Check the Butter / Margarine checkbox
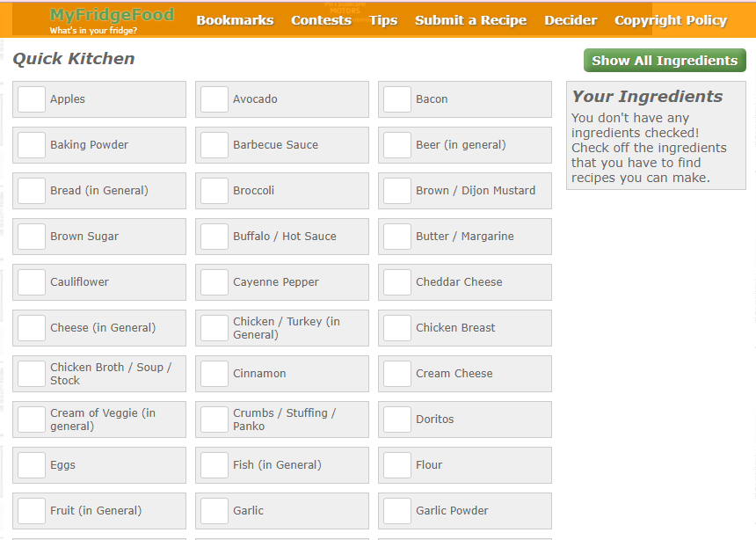Viewport: 756px width, 540px height. [x=396, y=237]
